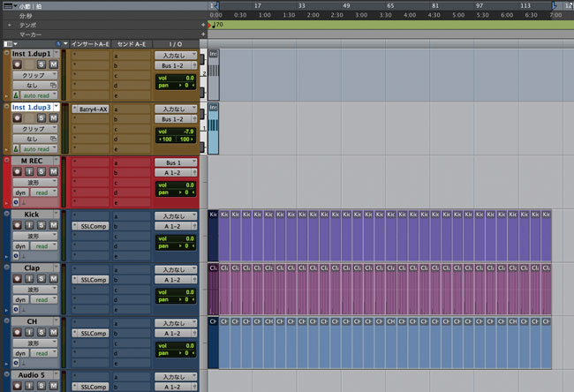
Task: Mute the Audio 5 track
Action: (54, 386)
